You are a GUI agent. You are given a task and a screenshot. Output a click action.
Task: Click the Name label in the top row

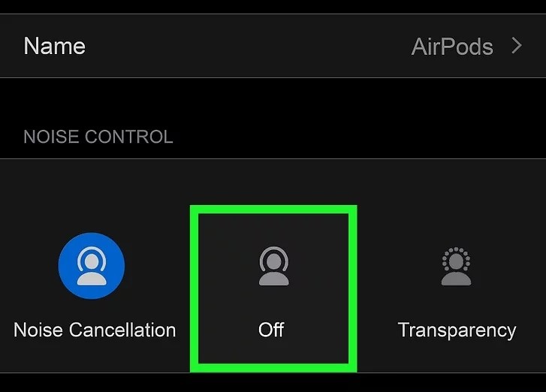[x=54, y=46]
